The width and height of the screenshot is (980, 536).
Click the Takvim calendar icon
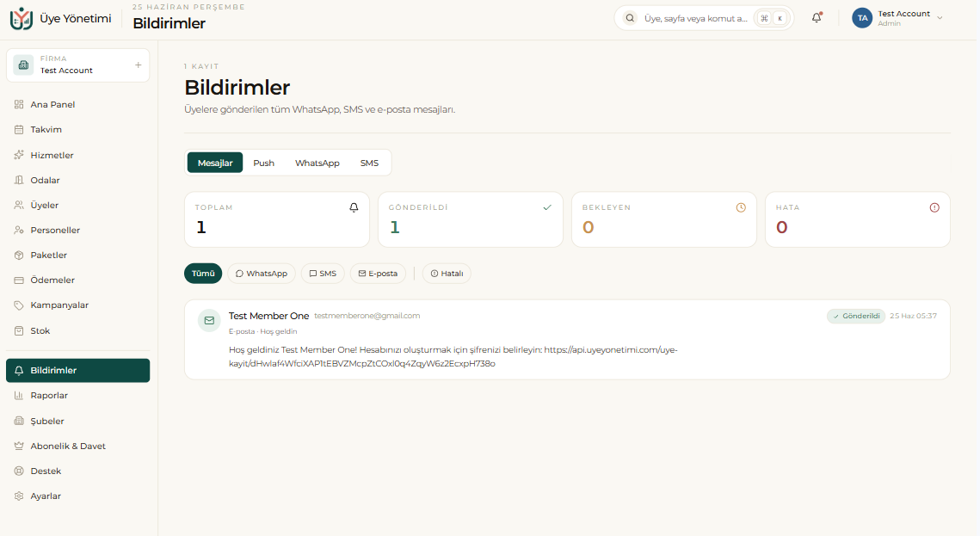[x=19, y=129]
